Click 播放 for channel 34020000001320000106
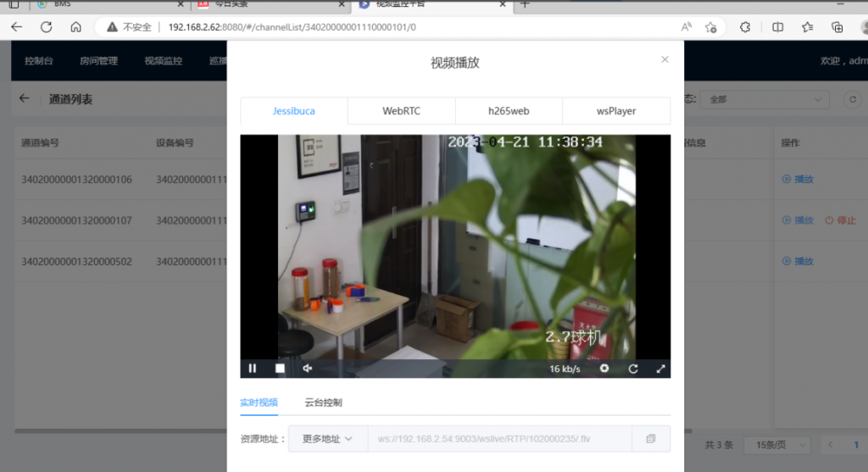 pos(798,180)
